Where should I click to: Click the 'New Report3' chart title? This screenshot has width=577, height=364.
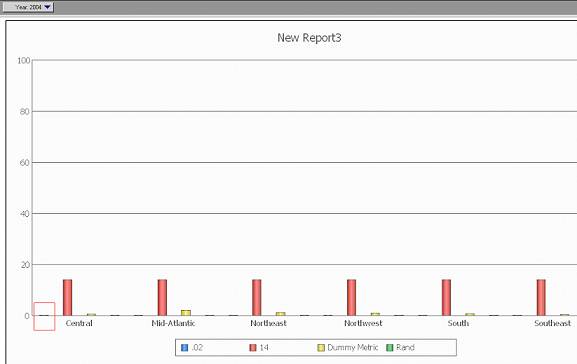tap(309, 38)
